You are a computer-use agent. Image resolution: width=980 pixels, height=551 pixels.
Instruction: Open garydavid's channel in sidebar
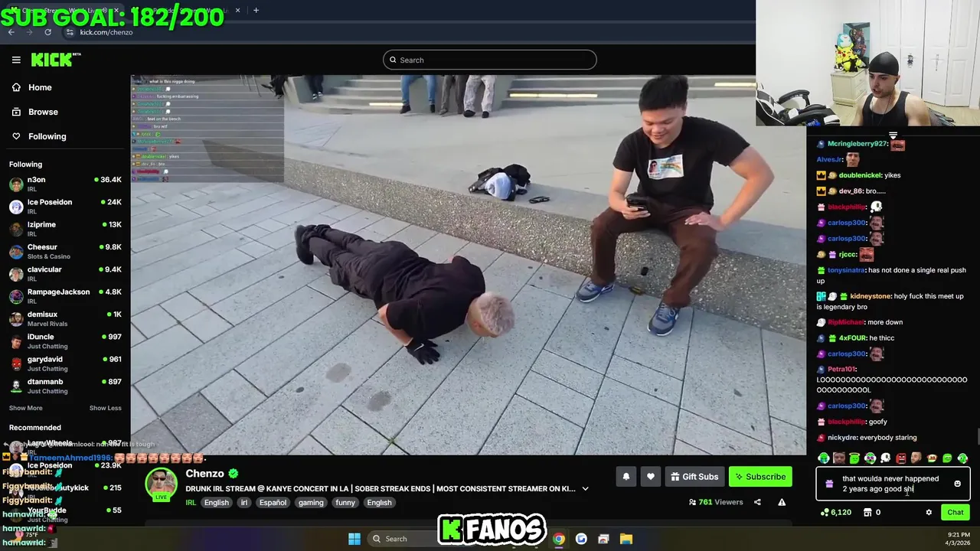pos(65,364)
